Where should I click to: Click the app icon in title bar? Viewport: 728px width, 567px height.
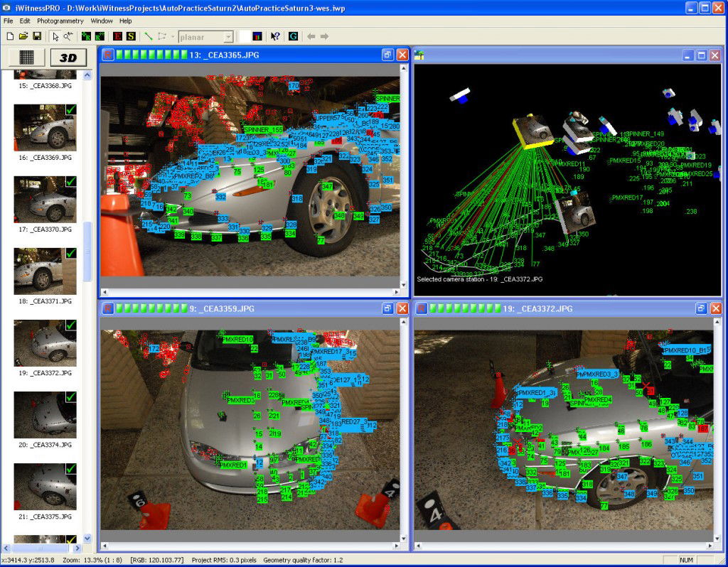point(6,7)
